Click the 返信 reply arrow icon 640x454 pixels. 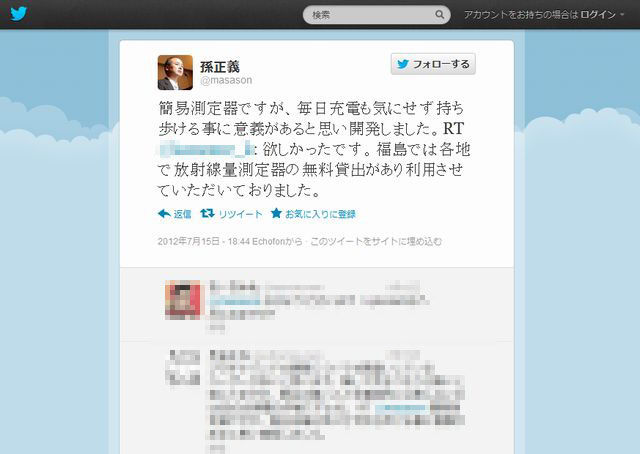click(x=164, y=214)
